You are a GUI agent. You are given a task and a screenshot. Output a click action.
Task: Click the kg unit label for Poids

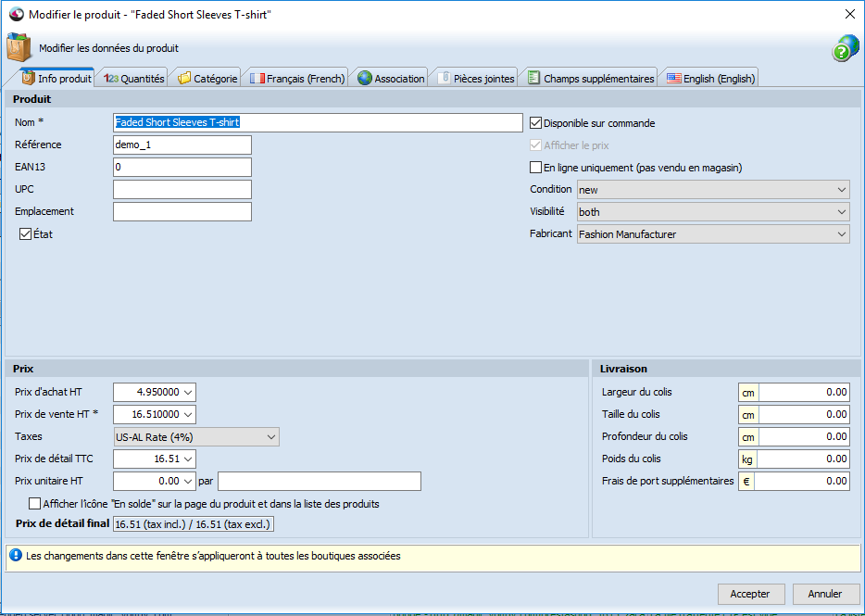[747, 459]
